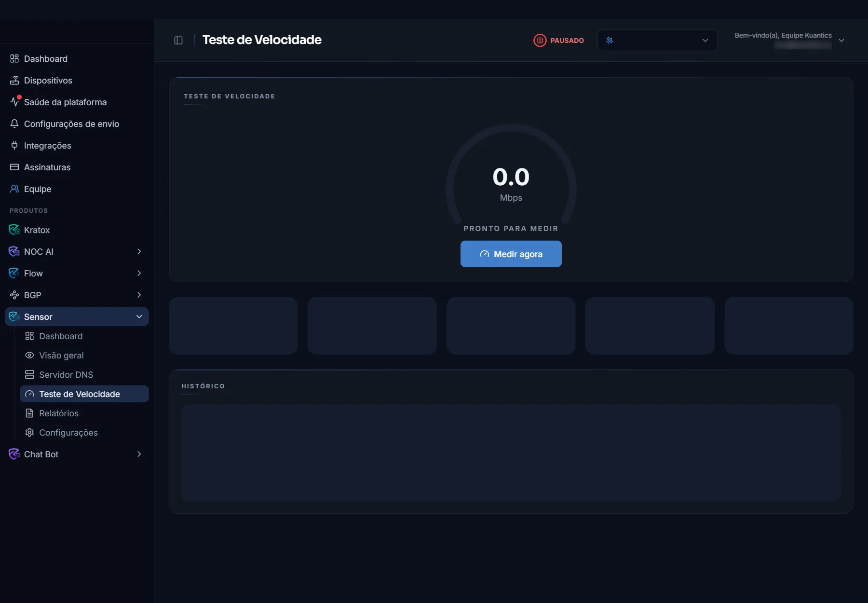The width and height of the screenshot is (868, 603).
Task: Click the server icon beside Servidor DNS
Action: [29, 374]
